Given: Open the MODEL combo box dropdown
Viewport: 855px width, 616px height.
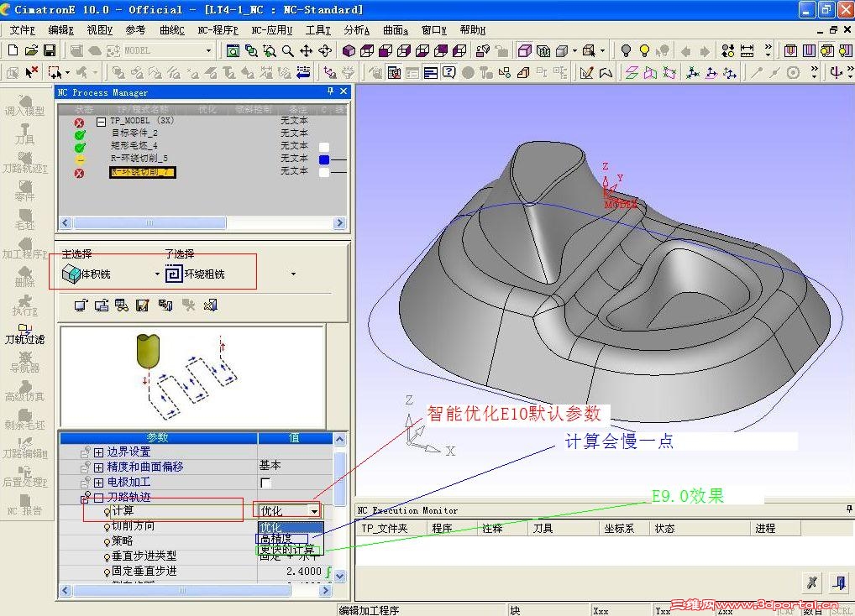Looking at the screenshot, I should coord(208,50).
